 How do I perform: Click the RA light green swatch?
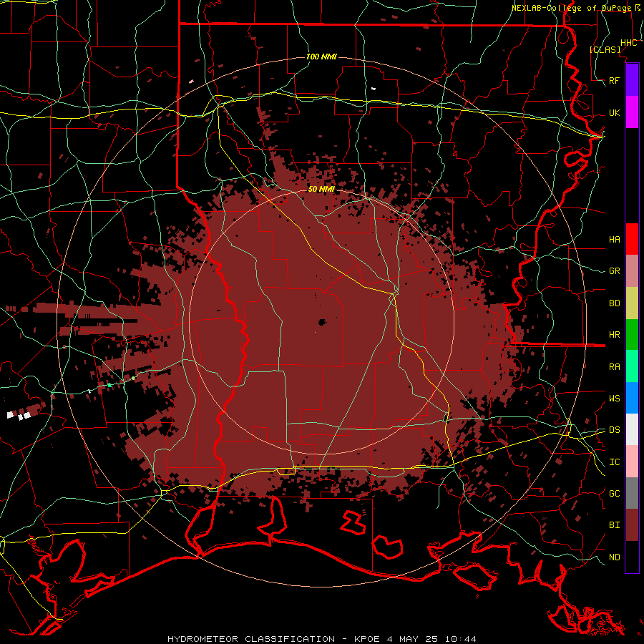tap(632, 366)
